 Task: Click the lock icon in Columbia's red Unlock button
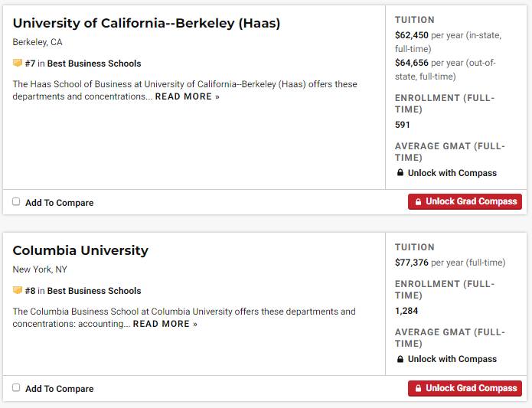(x=418, y=388)
